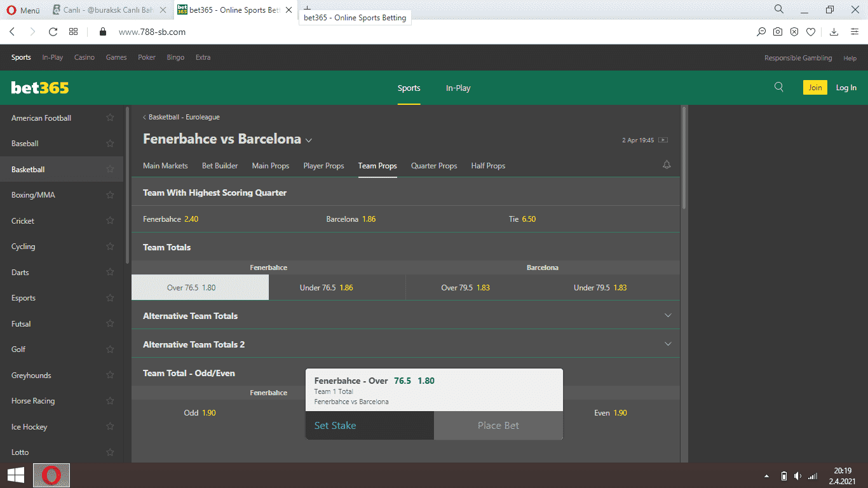Image resolution: width=868 pixels, height=488 pixels.
Task: Select Fenerbahce Over 76.5 at 1.80
Action: click(200, 287)
